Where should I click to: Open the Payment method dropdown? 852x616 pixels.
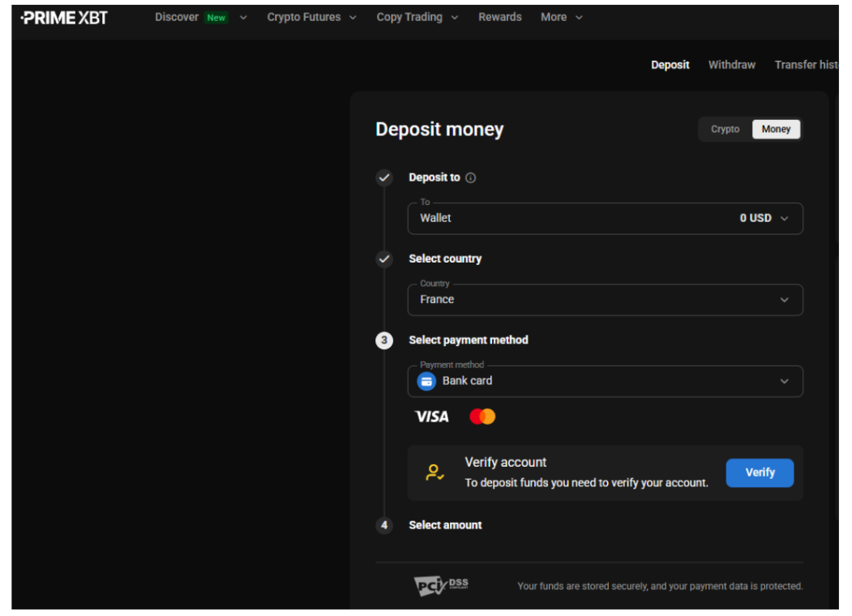click(x=606, y=381)
